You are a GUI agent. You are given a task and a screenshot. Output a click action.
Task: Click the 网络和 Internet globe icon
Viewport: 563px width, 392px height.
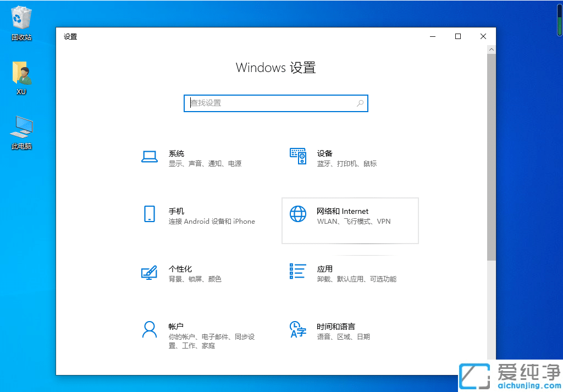pos(298,214)
